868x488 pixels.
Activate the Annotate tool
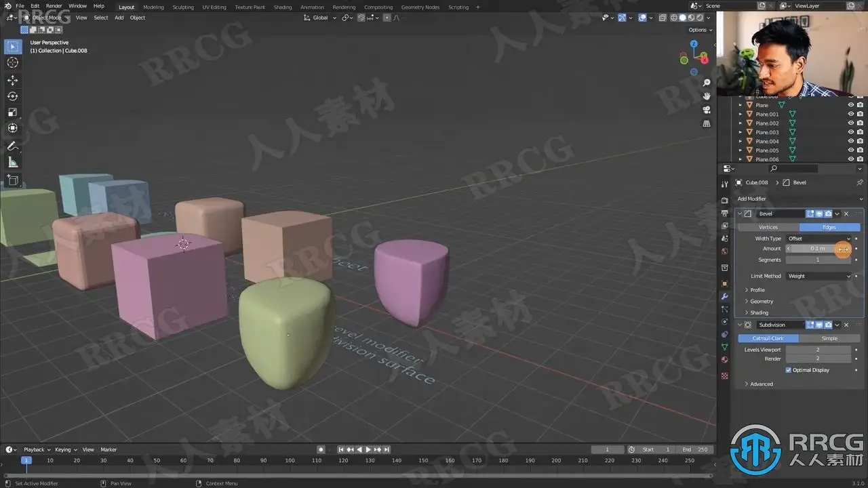coord(12,146)
